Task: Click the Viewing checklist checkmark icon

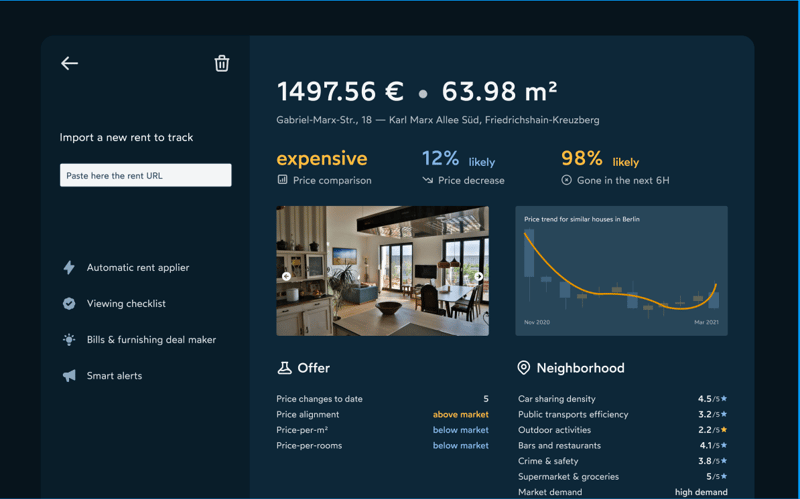Action: (69, 304)
